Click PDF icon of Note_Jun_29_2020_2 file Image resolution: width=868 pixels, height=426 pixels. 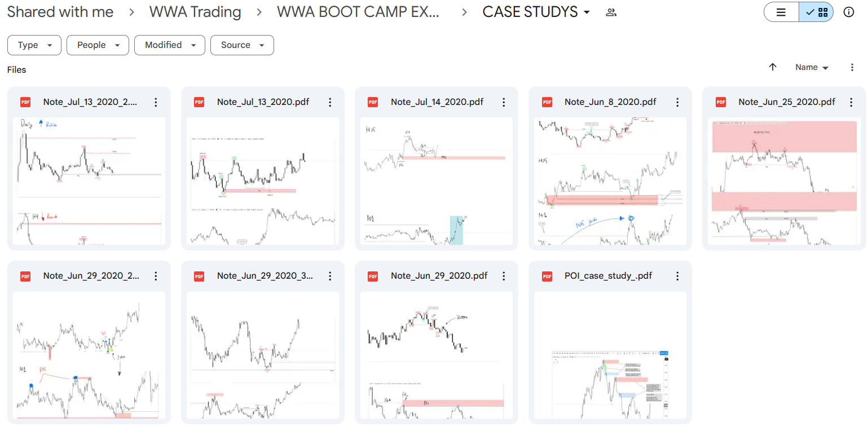tap(25, 276)
